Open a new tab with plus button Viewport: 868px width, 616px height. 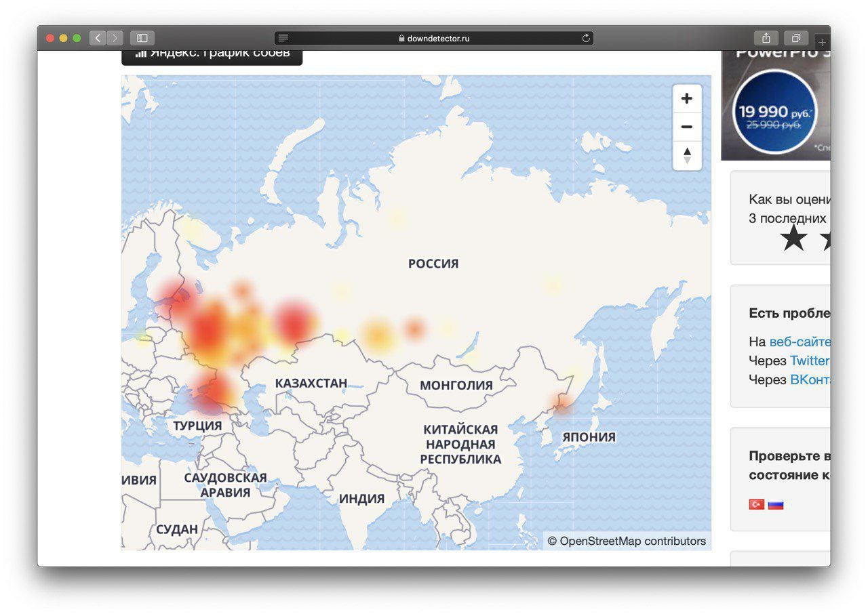[x=822, y=42]
